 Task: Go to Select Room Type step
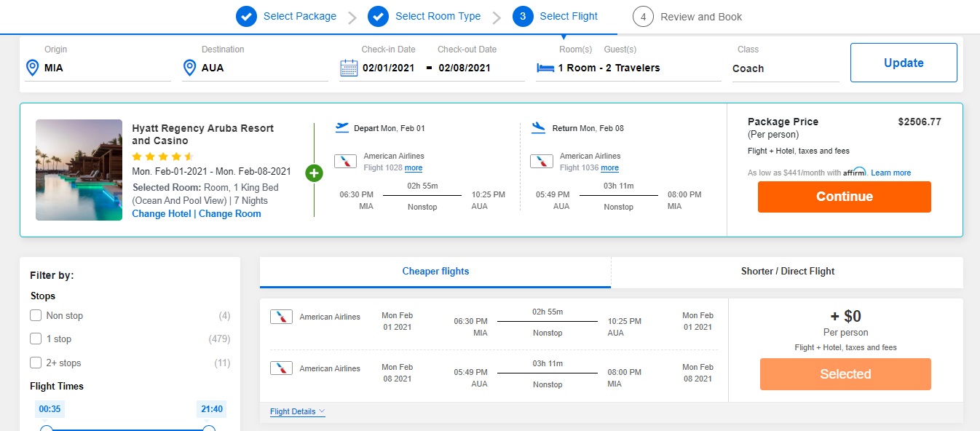click(438, 16)
